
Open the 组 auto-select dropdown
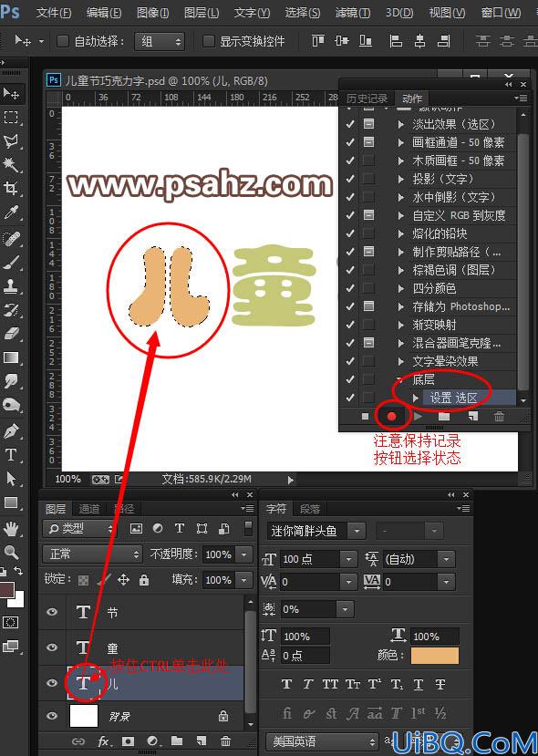(160, 41)
